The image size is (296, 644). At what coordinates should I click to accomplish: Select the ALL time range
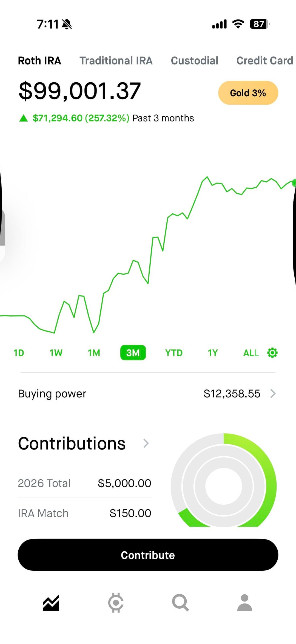tap(251, 353)
